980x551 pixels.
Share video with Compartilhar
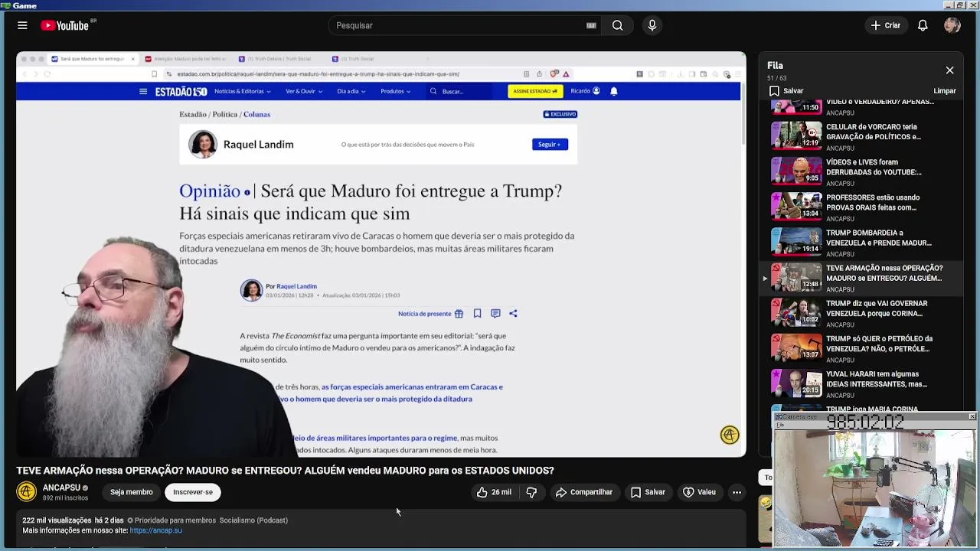pyautogui.click(x=584, y=492)
